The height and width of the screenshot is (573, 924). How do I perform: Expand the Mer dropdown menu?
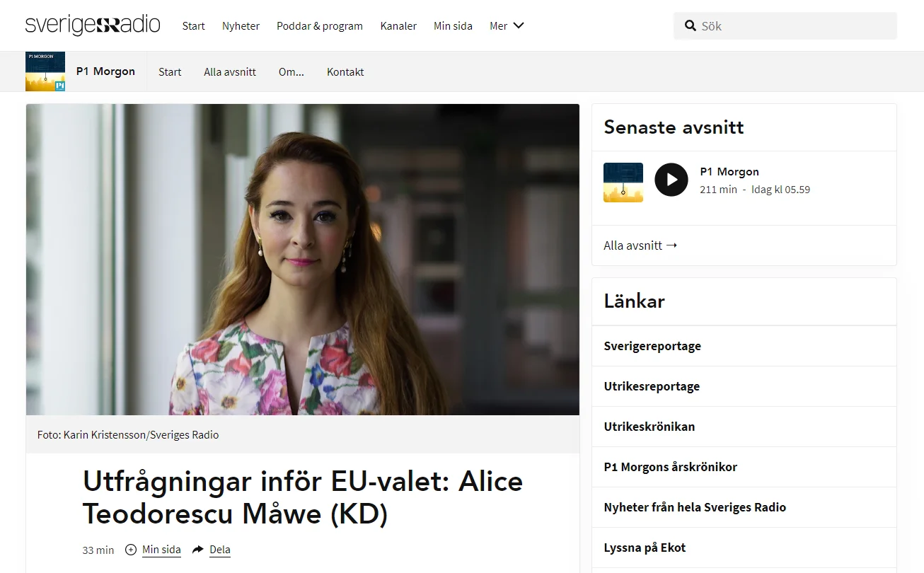point(507,26)
